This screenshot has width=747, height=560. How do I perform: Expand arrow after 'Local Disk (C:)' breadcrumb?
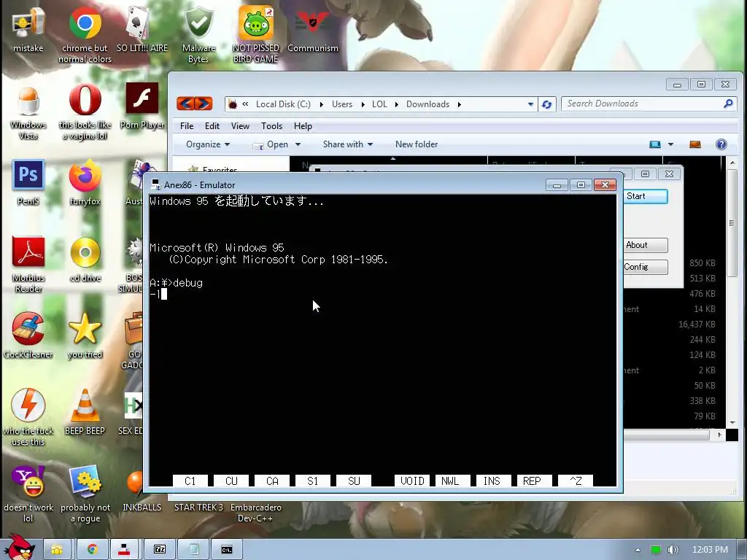click(321, 104)
